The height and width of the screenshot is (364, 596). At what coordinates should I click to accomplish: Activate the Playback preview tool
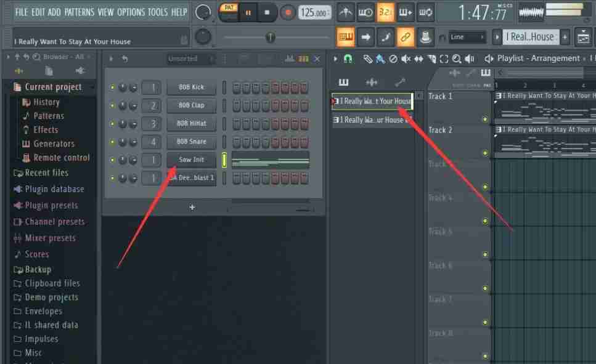click(x=470, y=59)
